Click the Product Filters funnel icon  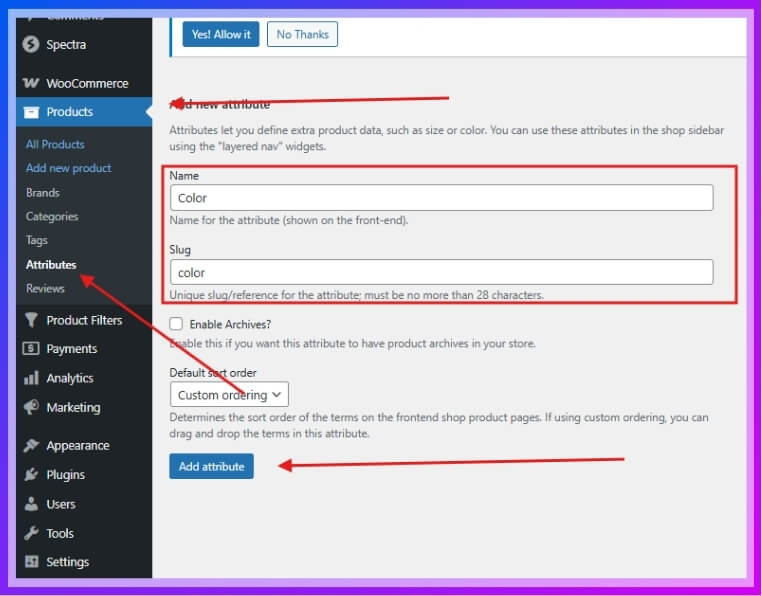pyautogui.click(x=30, y=320)
